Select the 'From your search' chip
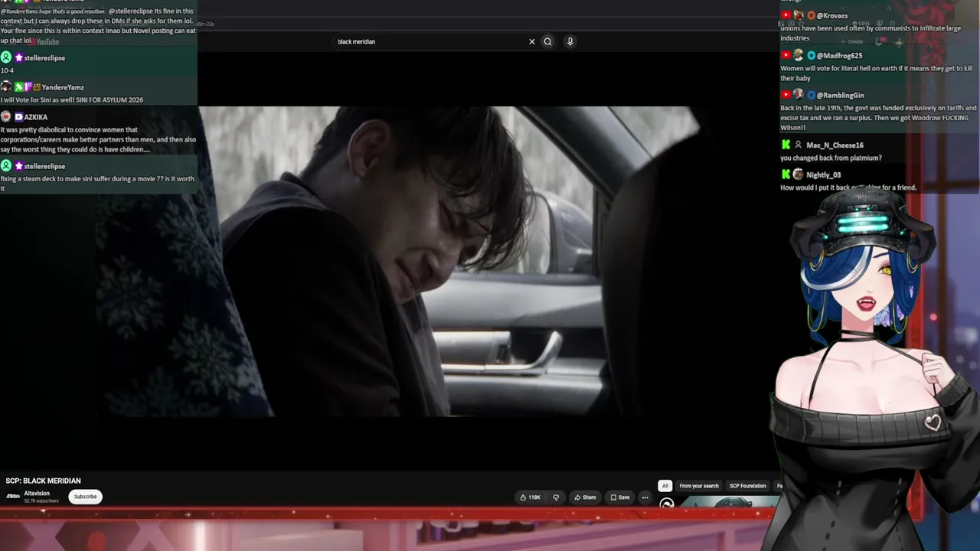Screen dimensions: 980x551 click(699, 486)
